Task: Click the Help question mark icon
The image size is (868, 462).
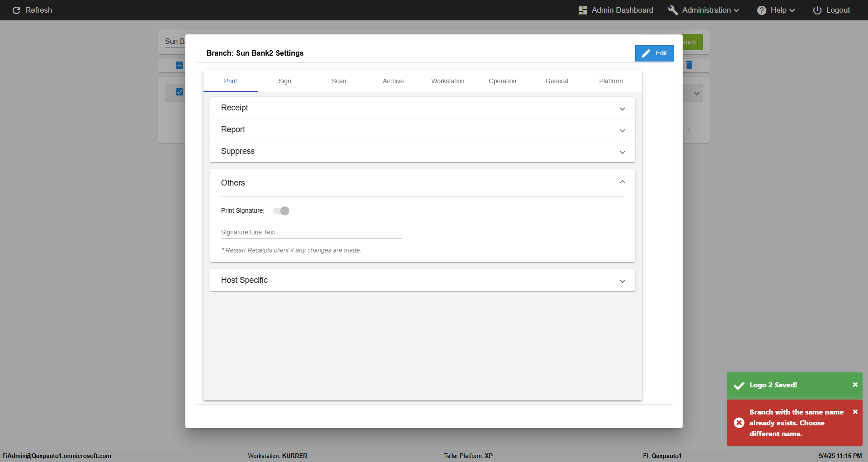Action: 762,10
